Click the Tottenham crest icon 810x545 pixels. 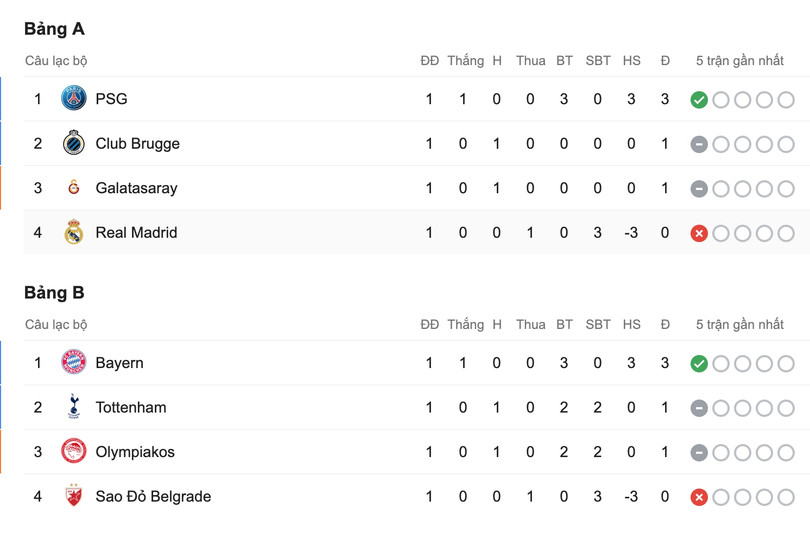click(x=73, y=407)
